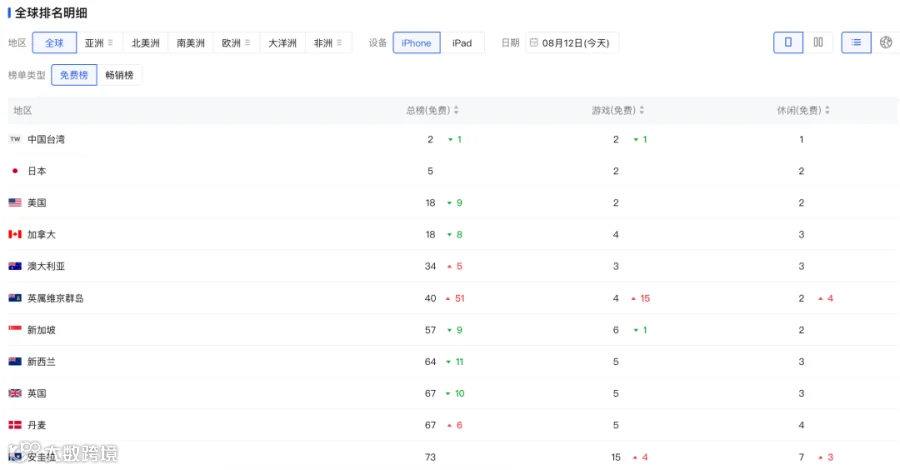Viewport: 900px width, 470px height.
Task: Click 新加坡 overall rank value 57
Action: [430, 330]
